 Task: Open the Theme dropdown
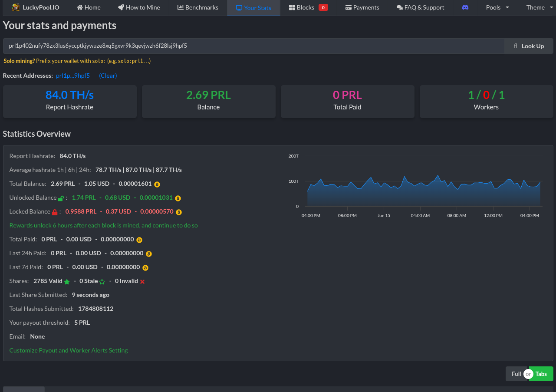[539, 7]
